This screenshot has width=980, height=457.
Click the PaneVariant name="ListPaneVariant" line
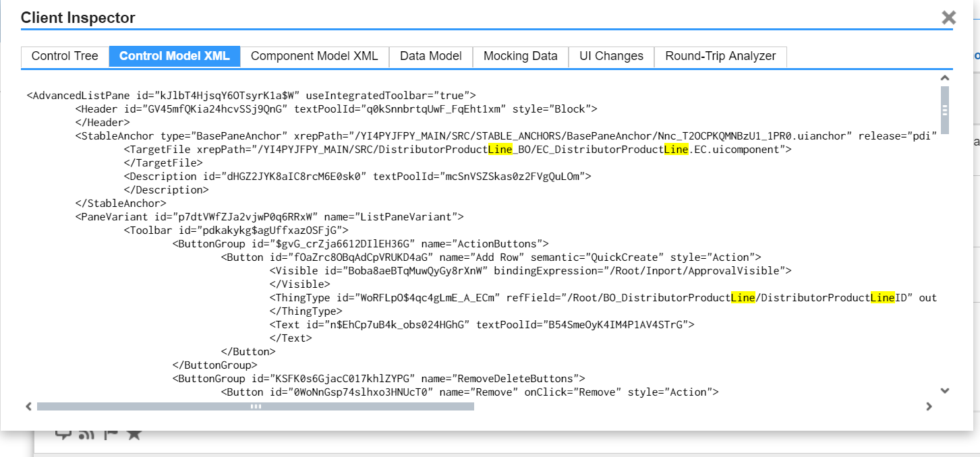click(270, 217)
